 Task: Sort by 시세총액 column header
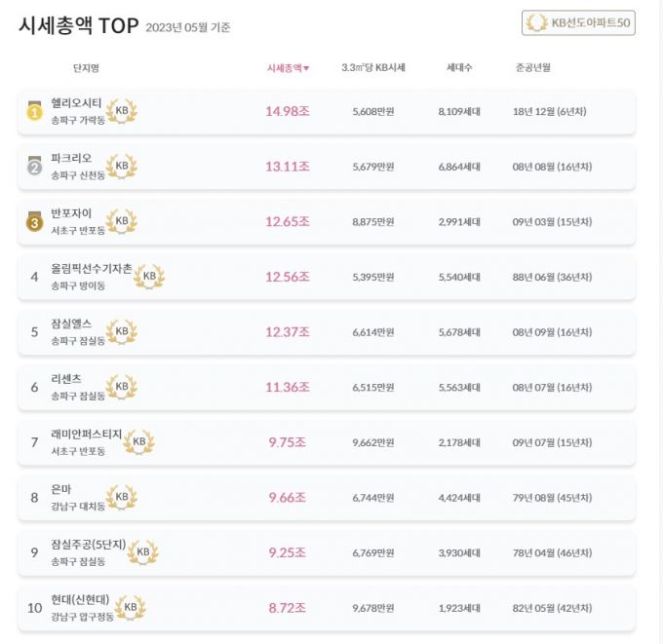[288, 68]
